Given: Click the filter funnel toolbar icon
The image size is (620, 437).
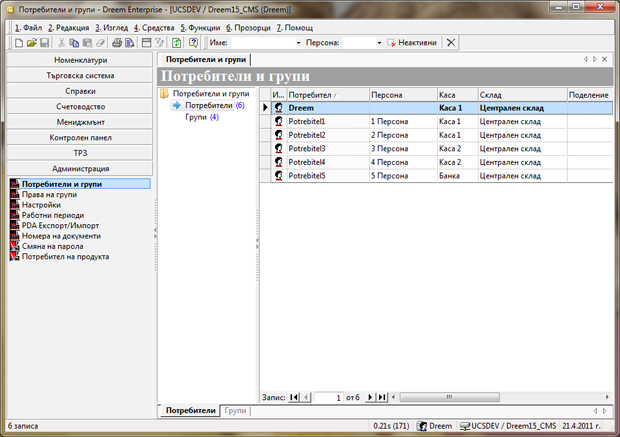Looking at the screenshot, I should coord(159,43).
